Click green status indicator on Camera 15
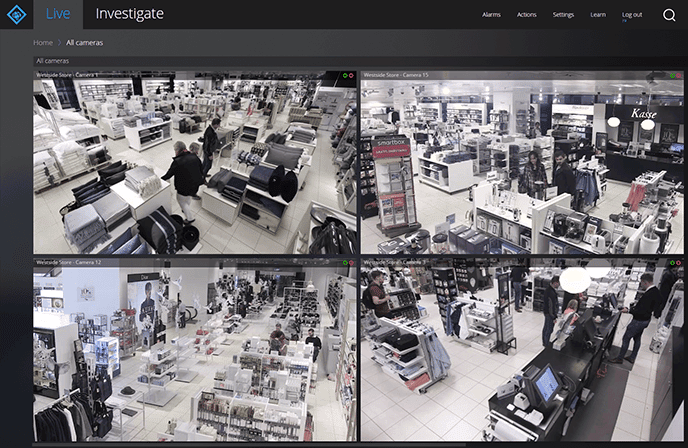 (x=673, y=76)
